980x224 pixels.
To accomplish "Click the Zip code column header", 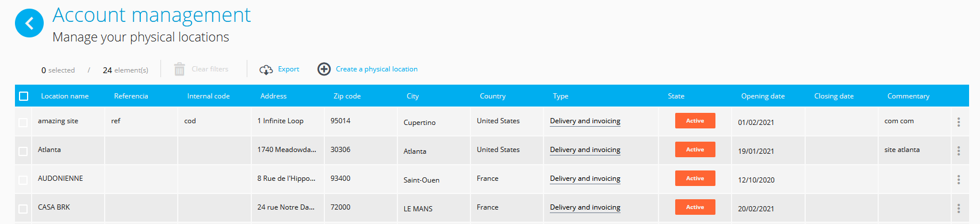I will click(347, 96).
